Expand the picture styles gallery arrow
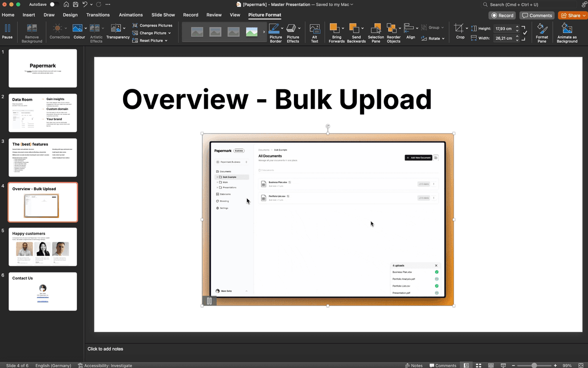This screenshot has height=368, width=588. point(264,32)
